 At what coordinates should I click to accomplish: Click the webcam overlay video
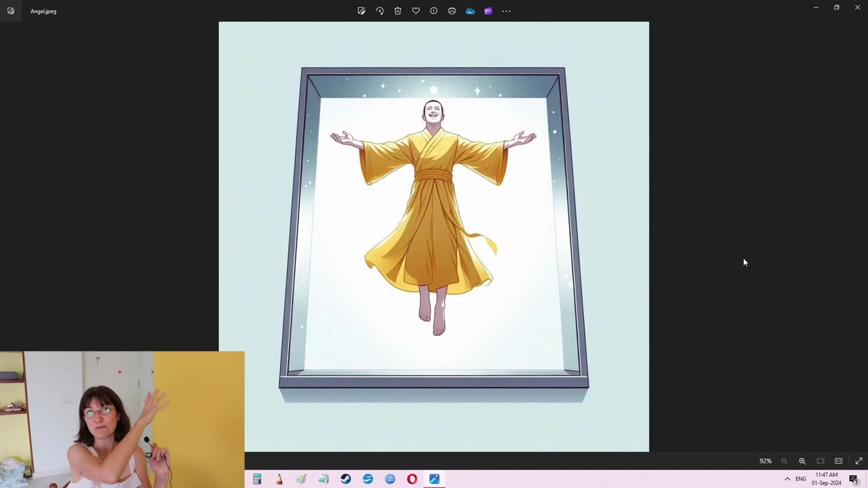click(122, 420)
